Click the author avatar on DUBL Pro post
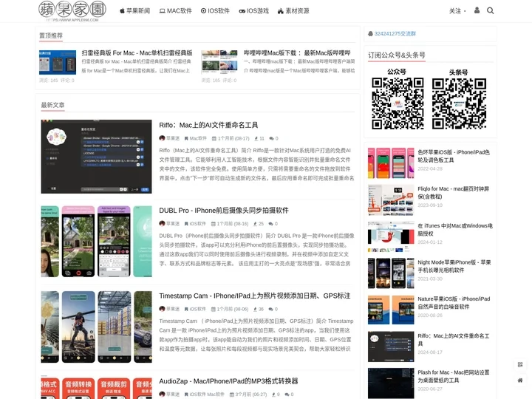 tap(162, 223)
